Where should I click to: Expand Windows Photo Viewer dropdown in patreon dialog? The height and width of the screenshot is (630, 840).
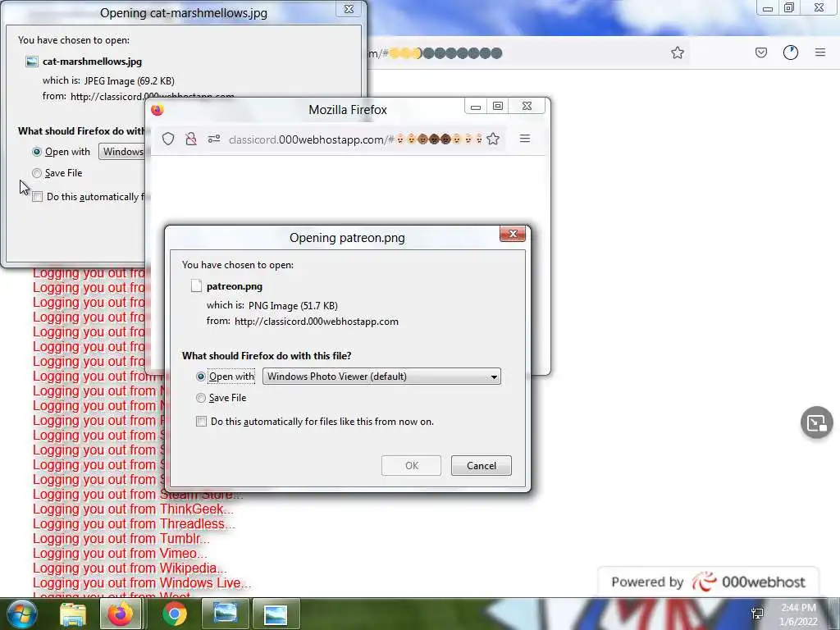coord(381,376)
